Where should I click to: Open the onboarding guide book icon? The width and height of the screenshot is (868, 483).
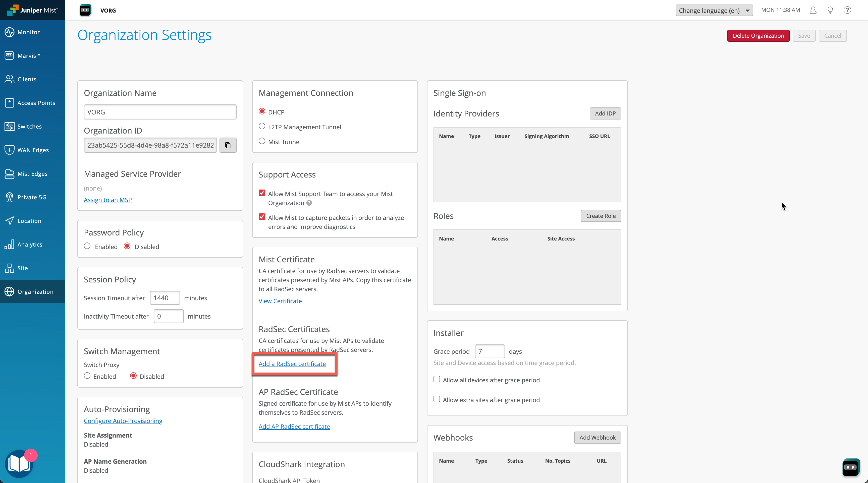(x=19, y=464)
